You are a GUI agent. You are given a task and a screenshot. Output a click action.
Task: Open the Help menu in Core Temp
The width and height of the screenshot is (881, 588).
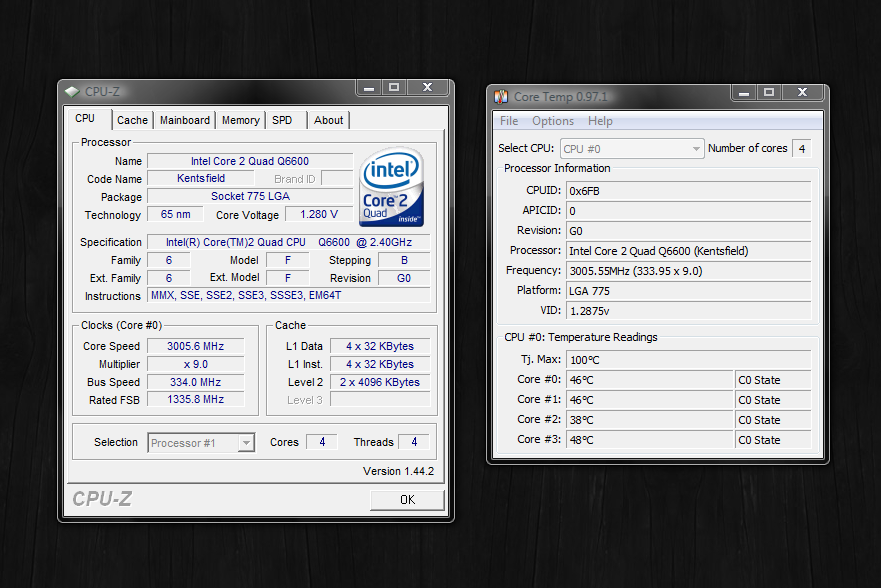(x=600, y=121)
